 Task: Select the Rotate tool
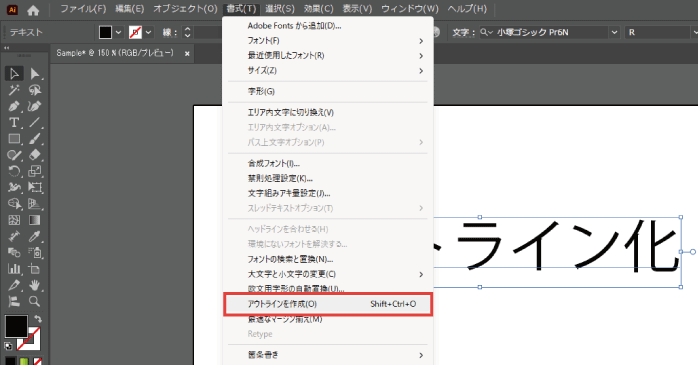coord(14,171)
